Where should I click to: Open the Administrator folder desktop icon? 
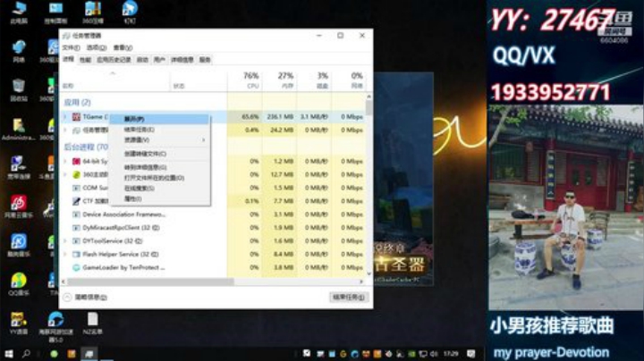[19, 130]
